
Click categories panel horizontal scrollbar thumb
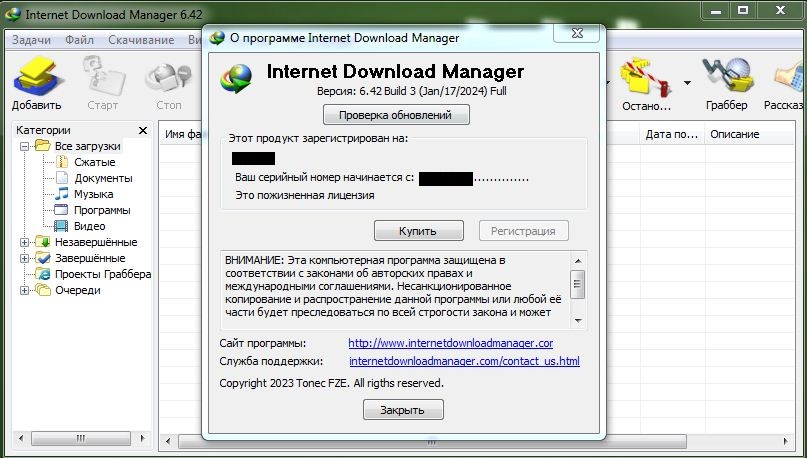tap(81, 439)
